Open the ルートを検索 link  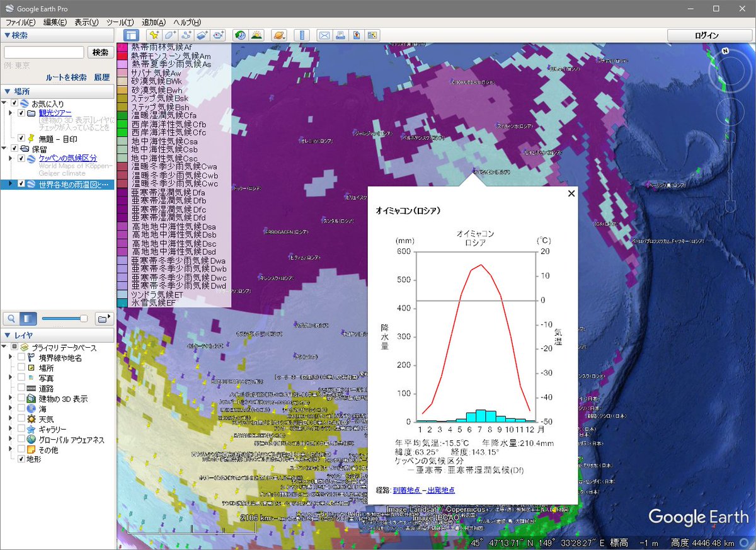tap(66, 77)
